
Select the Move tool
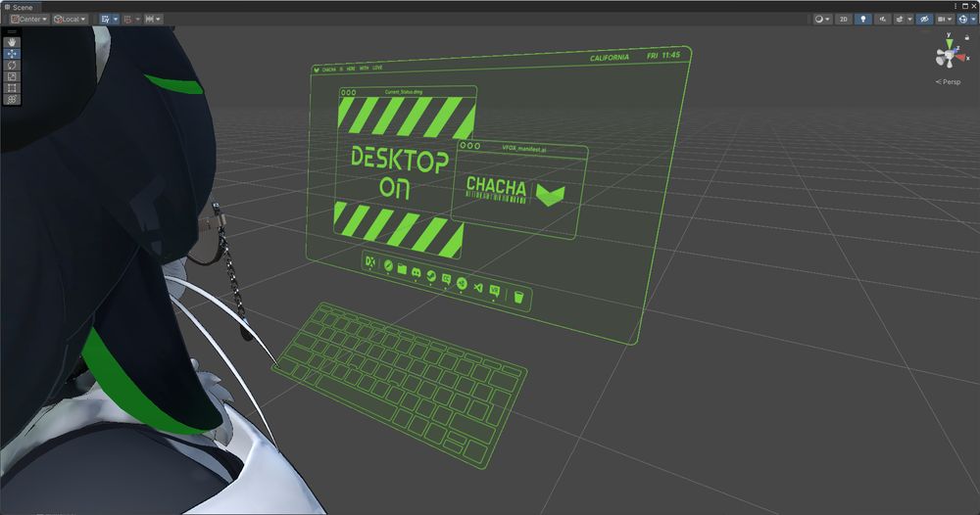(12, 54)
